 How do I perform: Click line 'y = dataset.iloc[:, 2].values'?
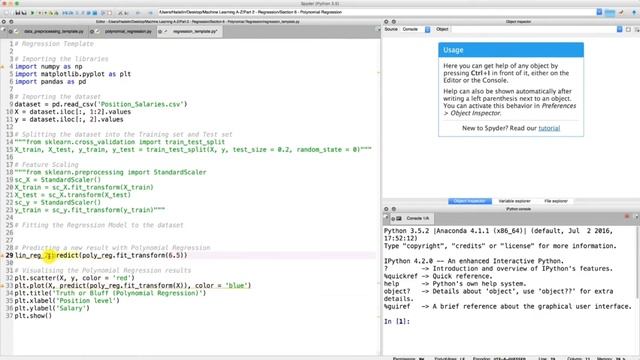(69, 120)
